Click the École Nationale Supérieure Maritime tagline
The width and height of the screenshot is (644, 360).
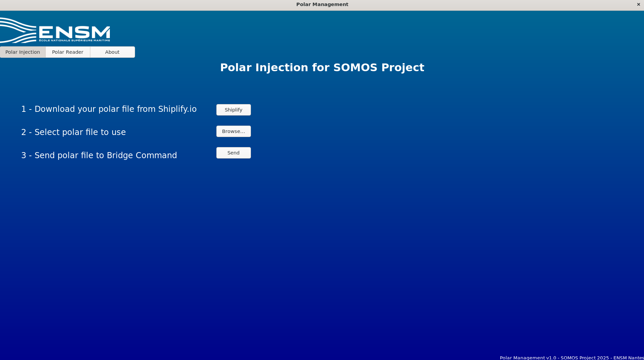[x=74, y=40]
